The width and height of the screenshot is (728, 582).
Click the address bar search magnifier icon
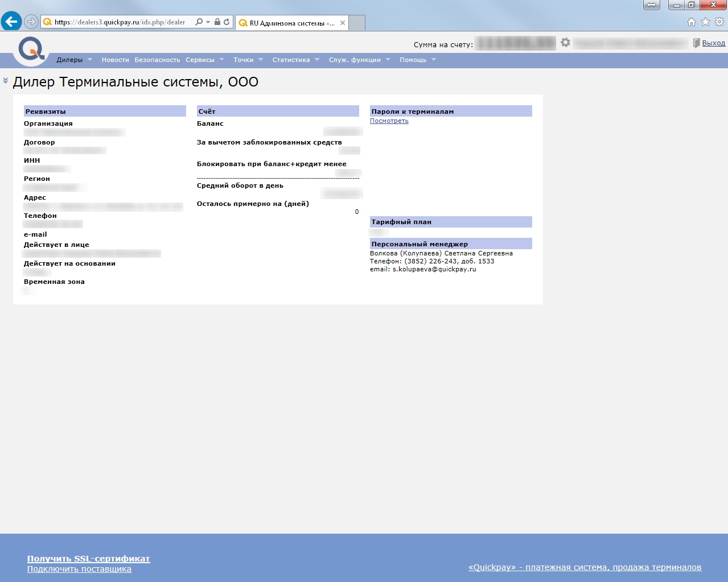point(199,22)
